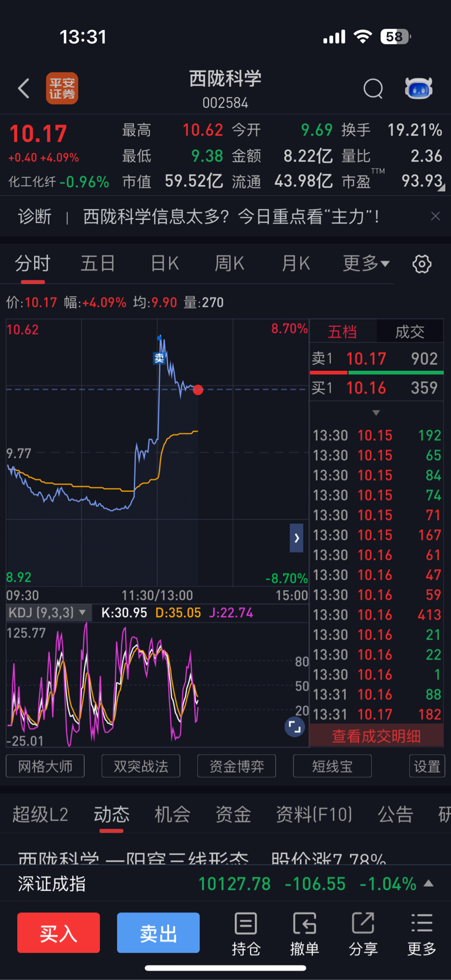Click the 13:30 10.15 192 trade row

click(376, 435)
